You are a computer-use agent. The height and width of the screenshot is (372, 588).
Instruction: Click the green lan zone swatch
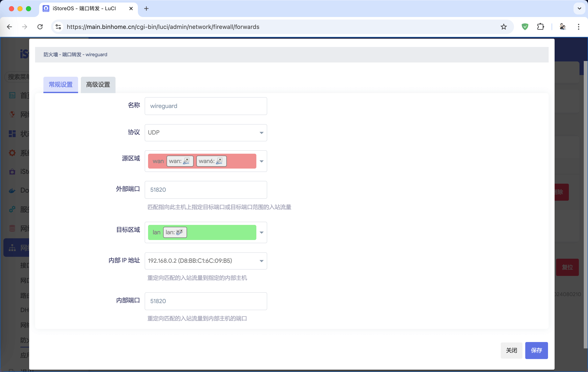pos(202,232)
